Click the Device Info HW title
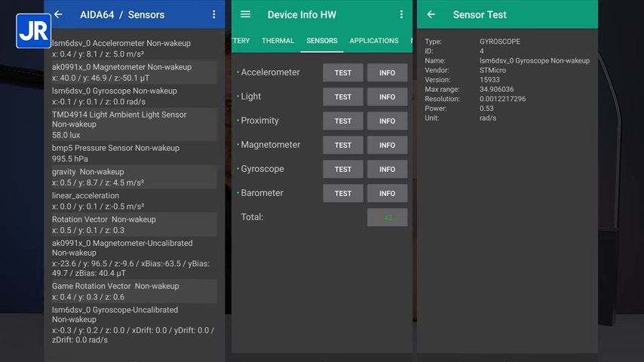Image resolution: width=644 pixels, height=362 pixels. (x=302, y=15)
